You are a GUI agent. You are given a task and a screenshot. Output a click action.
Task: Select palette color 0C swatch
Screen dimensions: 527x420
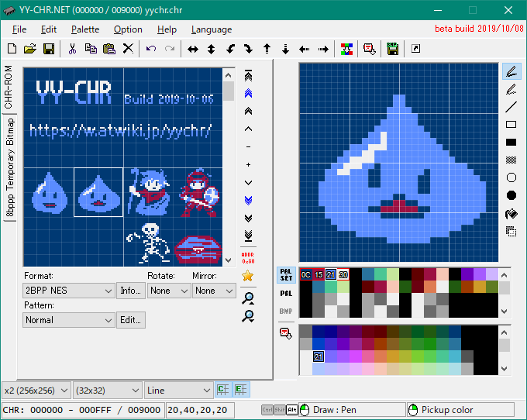(x=306, y=275)
